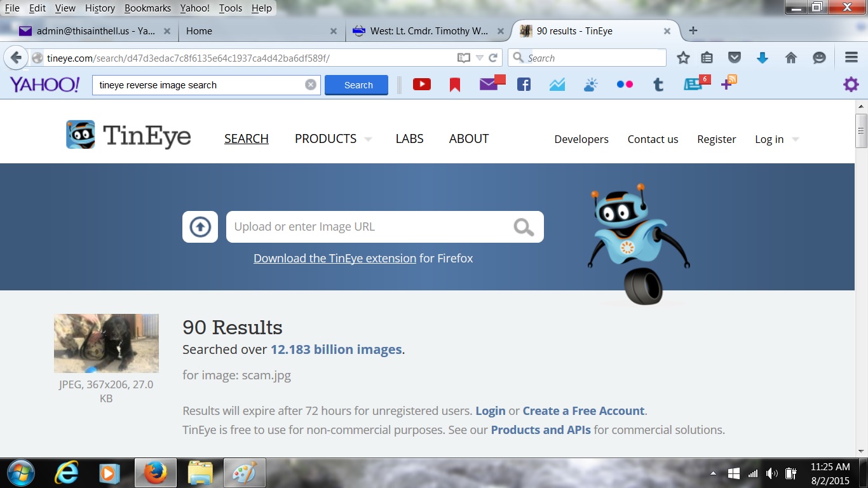Open Facebook icon in Yahoo toolbar

(x=524, y=85)
